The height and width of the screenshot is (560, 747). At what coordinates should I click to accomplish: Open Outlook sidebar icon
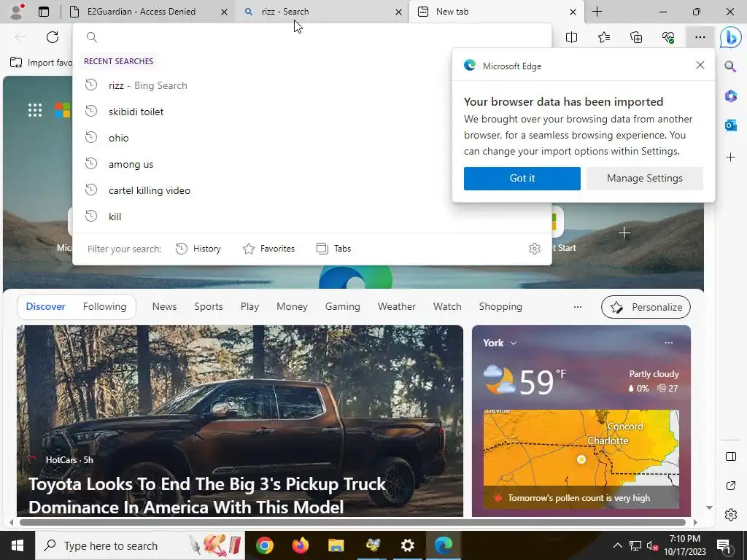(x=730, y=125)
